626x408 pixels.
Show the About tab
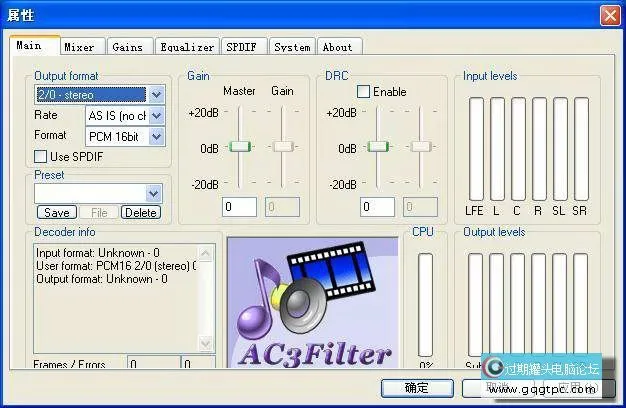[337, 47]
